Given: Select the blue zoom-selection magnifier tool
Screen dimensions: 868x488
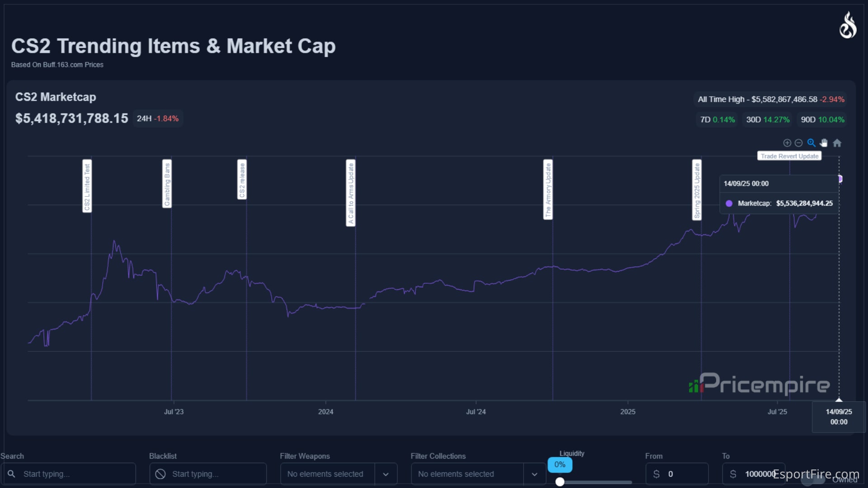Looking at the screenshot, I should [x=812, y=143].
